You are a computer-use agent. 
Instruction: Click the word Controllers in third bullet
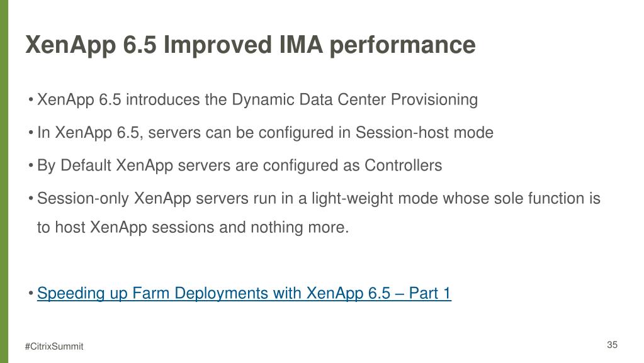404,165
